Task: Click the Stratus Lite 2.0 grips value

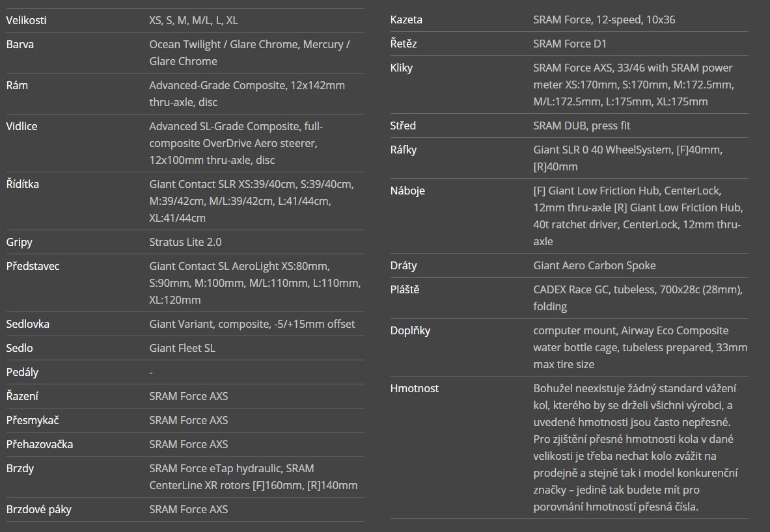Action: (x=185, y=242)
